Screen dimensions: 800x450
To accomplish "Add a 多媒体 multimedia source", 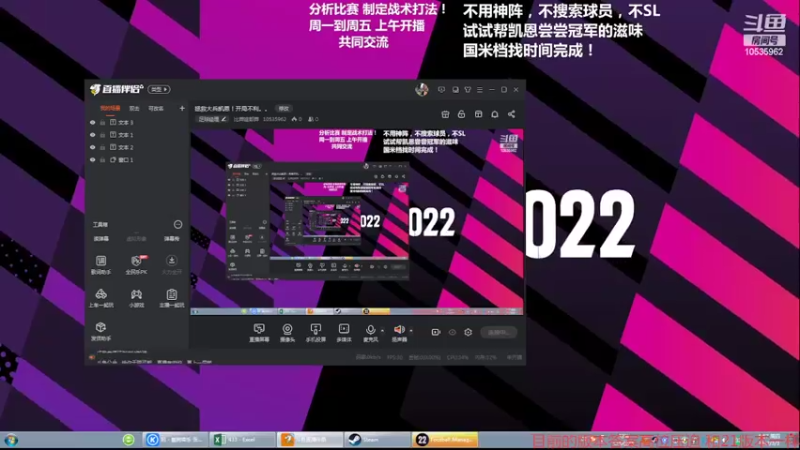I will [x=344, y=333].
